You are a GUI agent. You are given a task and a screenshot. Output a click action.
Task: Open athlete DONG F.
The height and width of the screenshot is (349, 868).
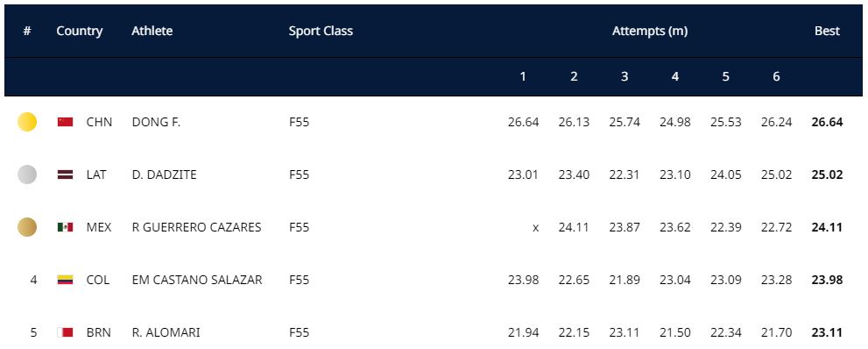[156, 123]
